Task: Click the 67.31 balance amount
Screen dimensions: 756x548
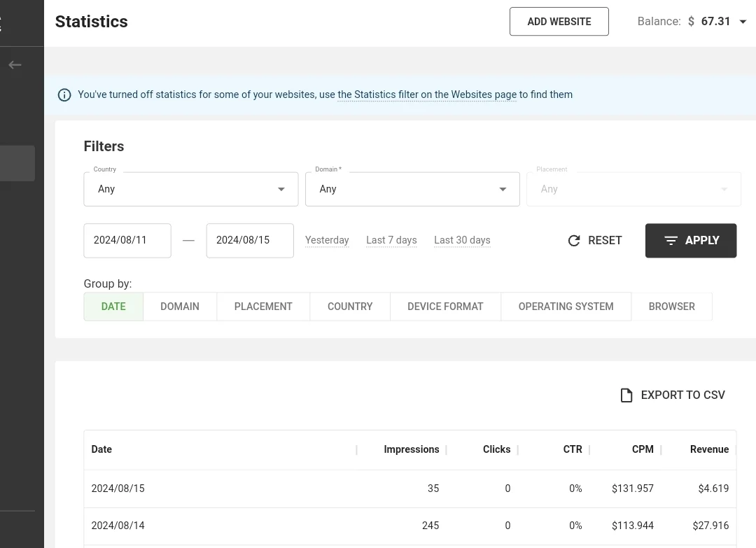Action: [x=715, y=22]
